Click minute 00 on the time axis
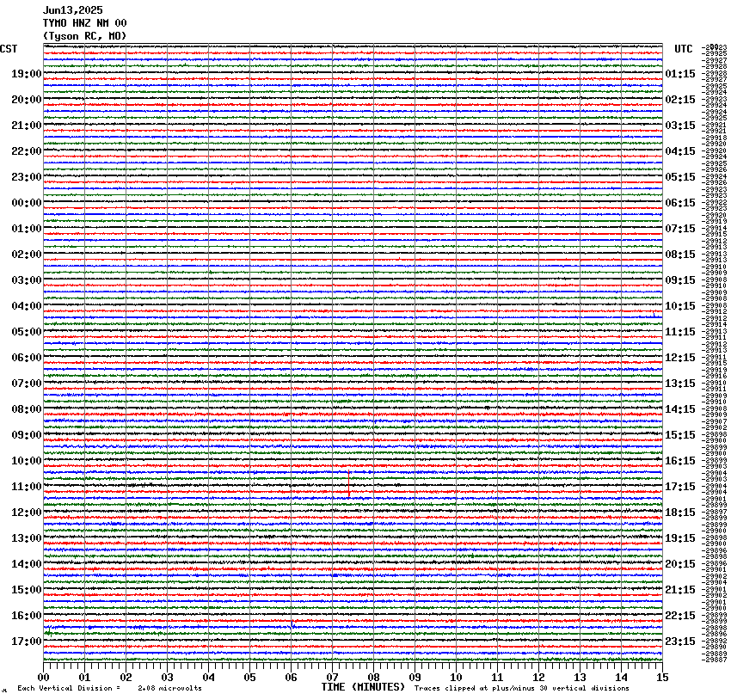 pos(43,678)
